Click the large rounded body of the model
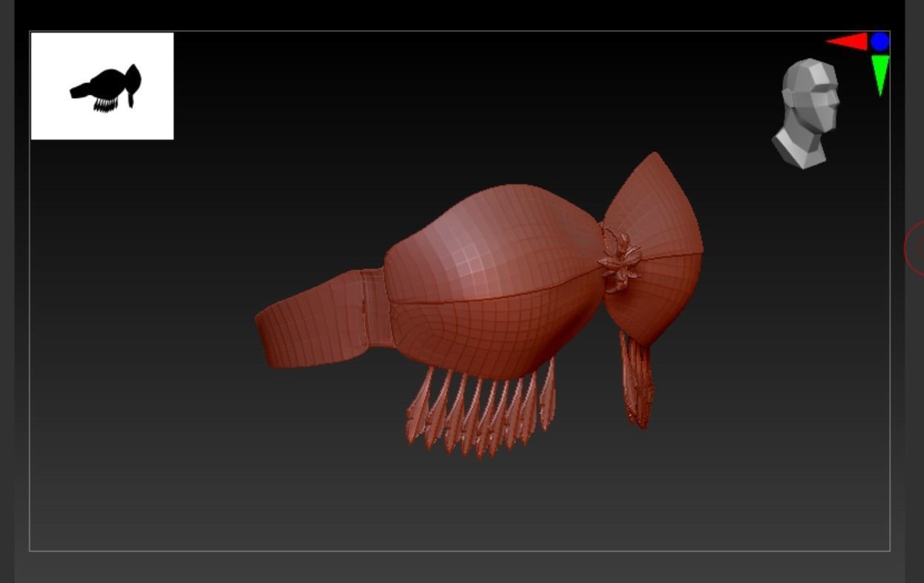This screenshot has height=583, width=924. (494, 282)
